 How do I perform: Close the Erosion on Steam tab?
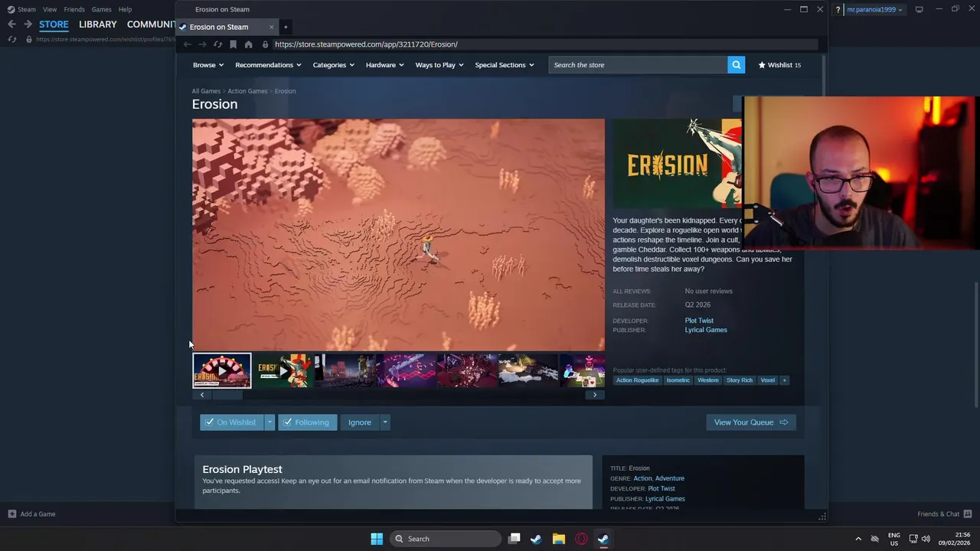pyautogui.click(x=271, y=27)
